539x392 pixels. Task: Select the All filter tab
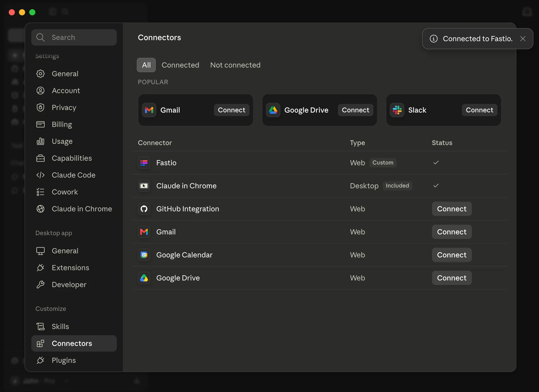[x=146, y=65]
